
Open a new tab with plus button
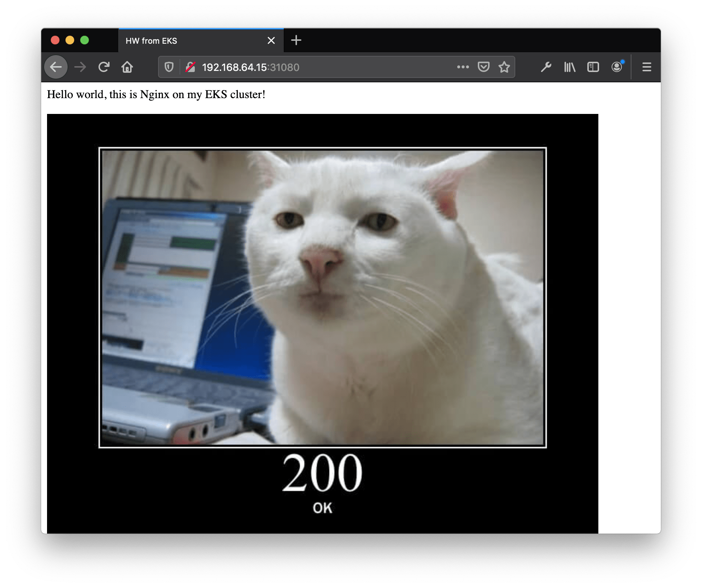296,40
